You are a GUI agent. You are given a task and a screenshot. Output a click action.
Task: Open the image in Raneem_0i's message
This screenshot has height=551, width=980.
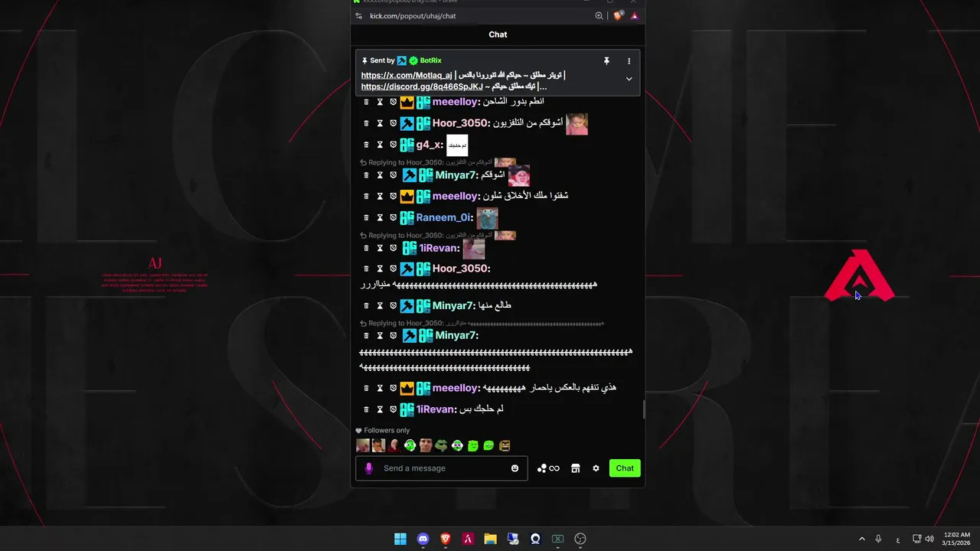pos(488,218)
